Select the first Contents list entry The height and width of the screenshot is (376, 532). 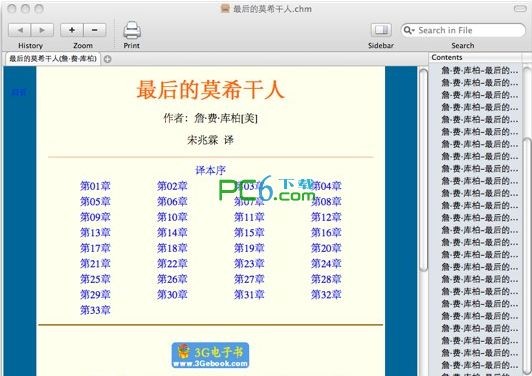[480, 71]
